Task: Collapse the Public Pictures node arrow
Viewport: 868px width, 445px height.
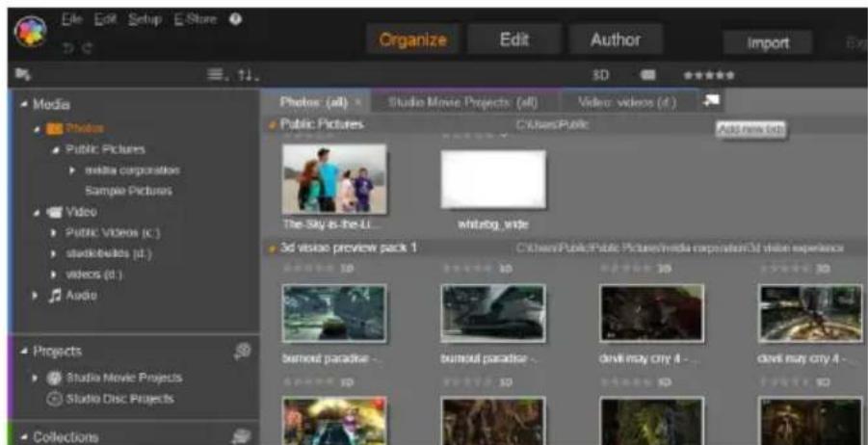Action: 56,150
